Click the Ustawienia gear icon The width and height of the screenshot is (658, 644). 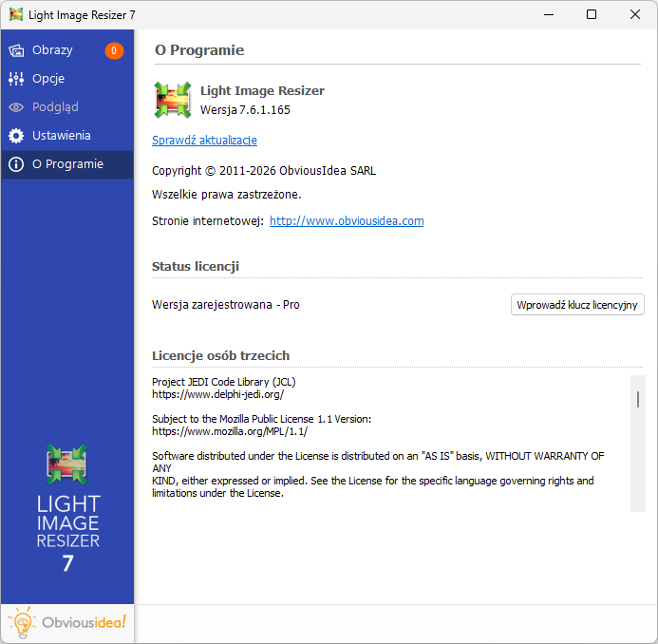point(16,136)
